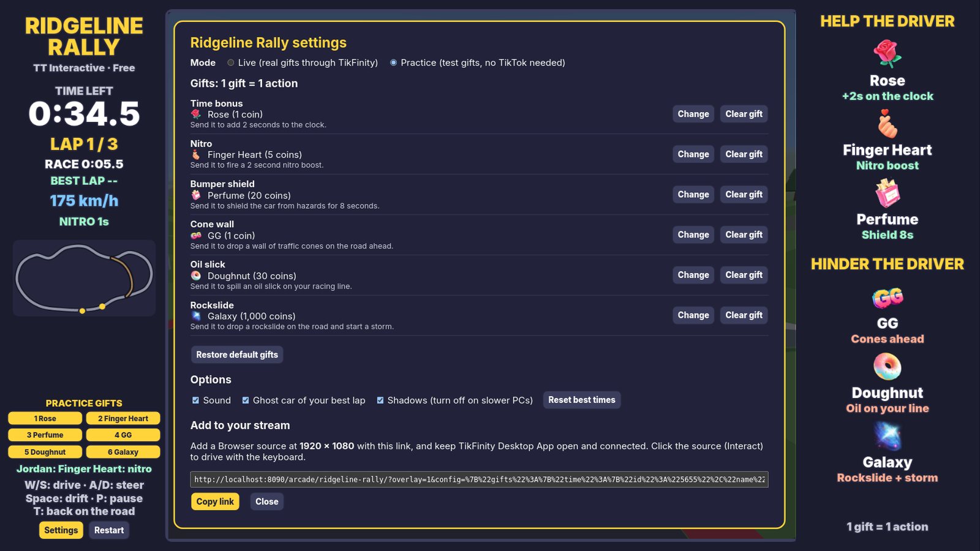Viewport: 980px width, 551px height.
Task: Click the doughnut icon in Oil slick row
Action: [196, 275]
